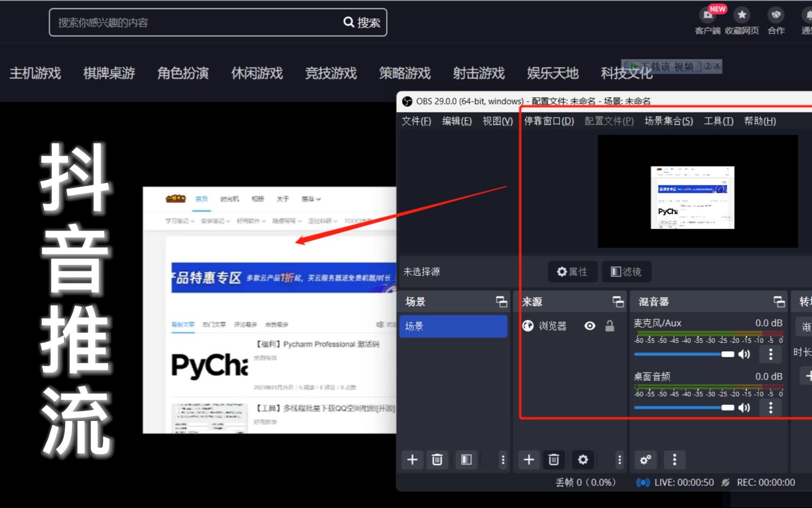Screen dimensions: 812x508
Task: Expand the 学习笔记 dropdown on the blog
Action: [x=179, y=221]
